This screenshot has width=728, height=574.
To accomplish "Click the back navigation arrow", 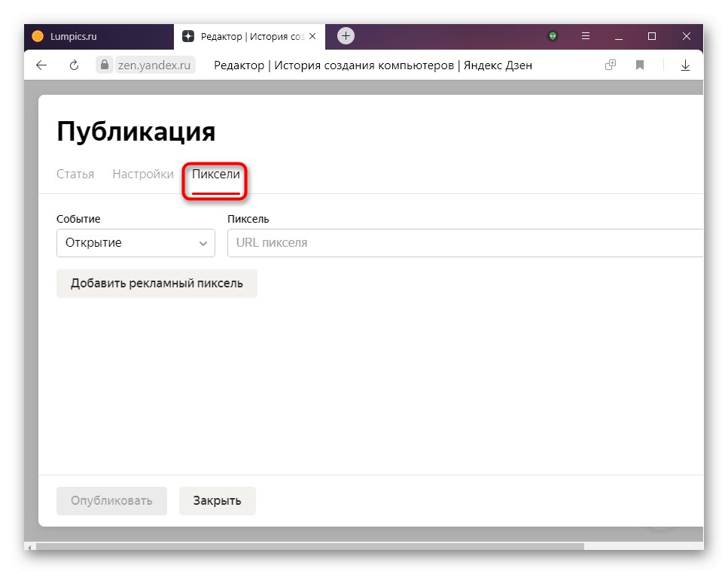I will coord(41,65).
